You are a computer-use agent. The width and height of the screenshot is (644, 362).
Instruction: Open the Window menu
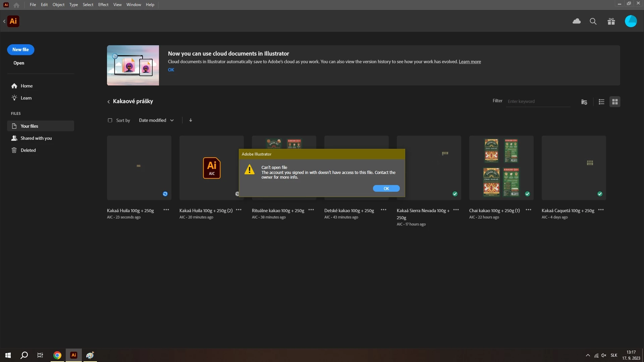(133, 5)
